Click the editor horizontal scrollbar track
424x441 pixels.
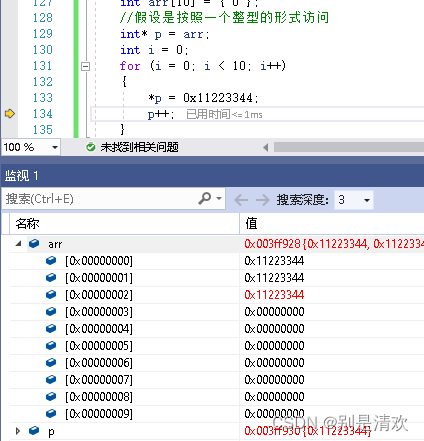(x=349, y=147)
